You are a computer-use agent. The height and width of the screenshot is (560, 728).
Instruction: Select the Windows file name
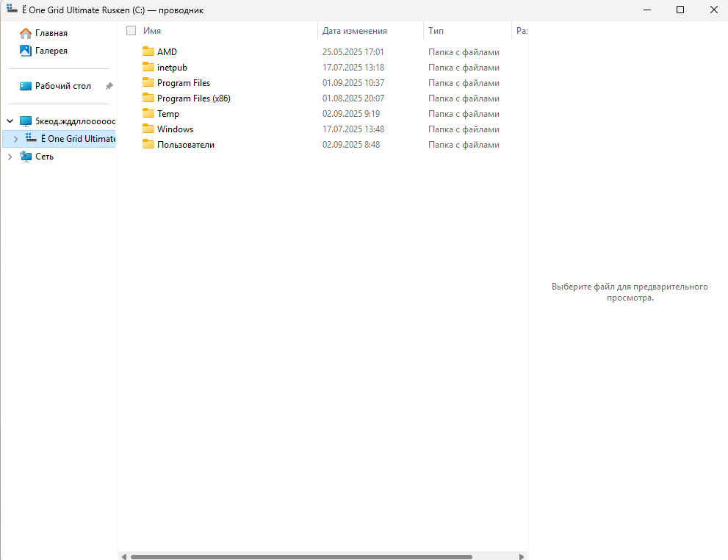tap(175, 129)
